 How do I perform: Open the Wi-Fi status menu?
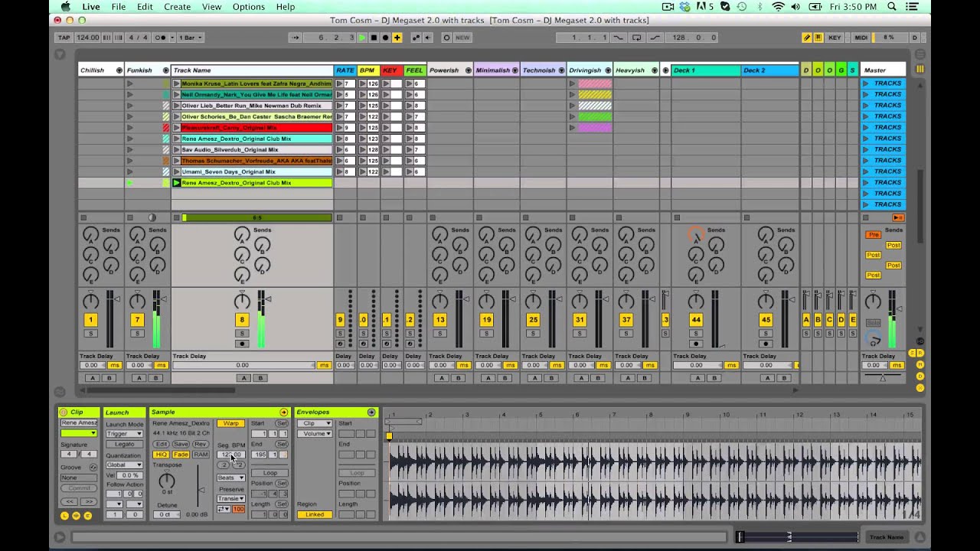778,7
